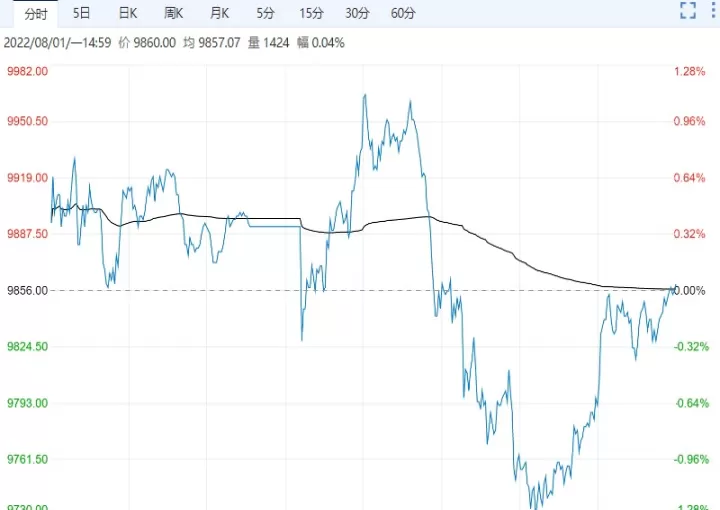Click the 0.00% percent axis label
The image size is (720, 510).
(689, 291)
